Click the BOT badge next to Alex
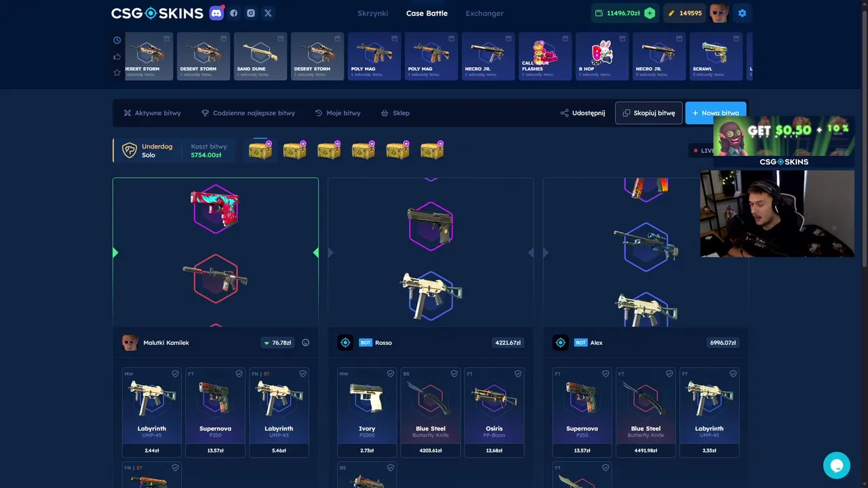 [580, 343]
